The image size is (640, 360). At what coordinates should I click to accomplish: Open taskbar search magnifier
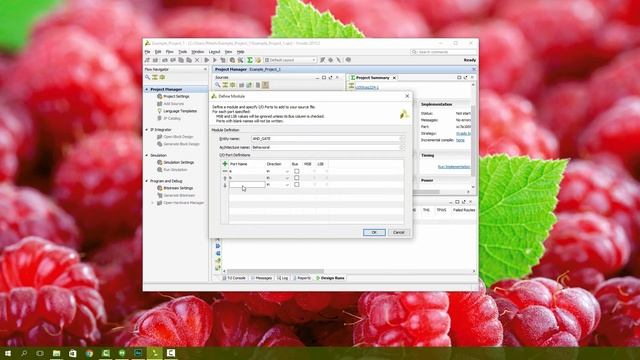coord(24,353)
